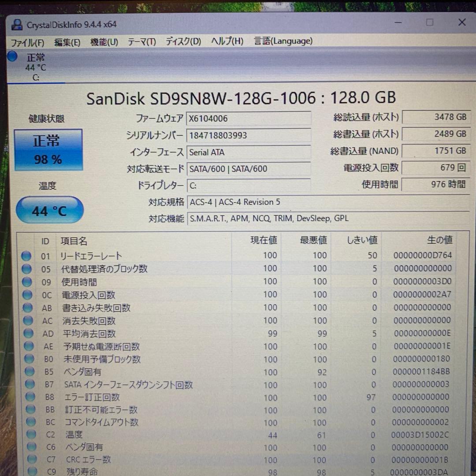
Task: Open the テーマ(T) menu
Action: (x=141, y=41)
